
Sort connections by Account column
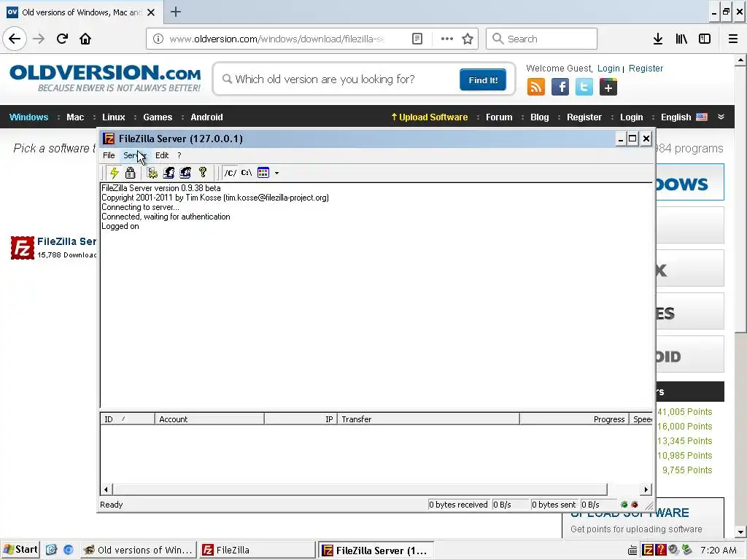tap(209, 419)
